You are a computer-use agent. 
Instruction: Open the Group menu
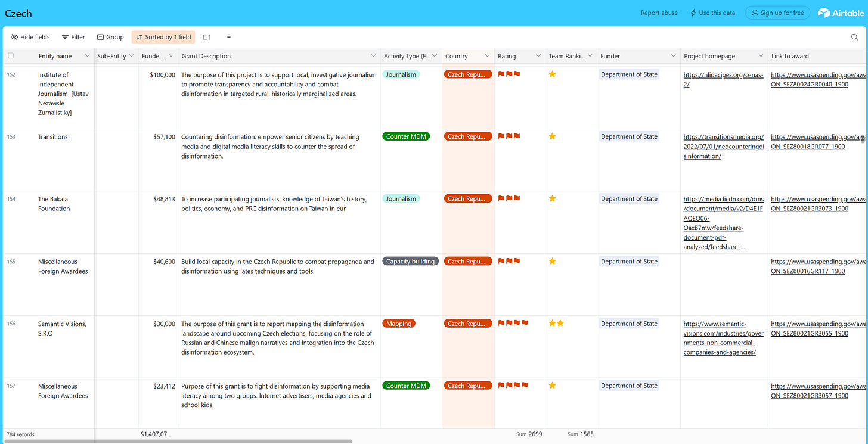(x=110, y=37)
